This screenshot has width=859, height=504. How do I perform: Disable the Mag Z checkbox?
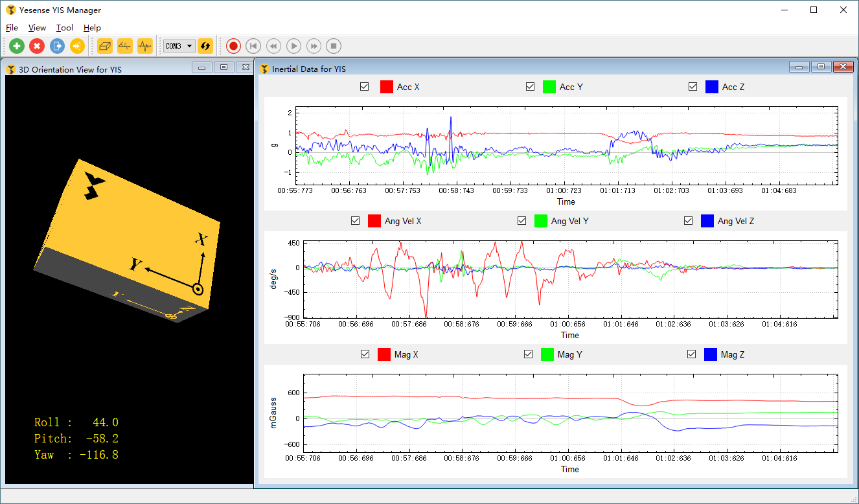click(x=692, y=354)
